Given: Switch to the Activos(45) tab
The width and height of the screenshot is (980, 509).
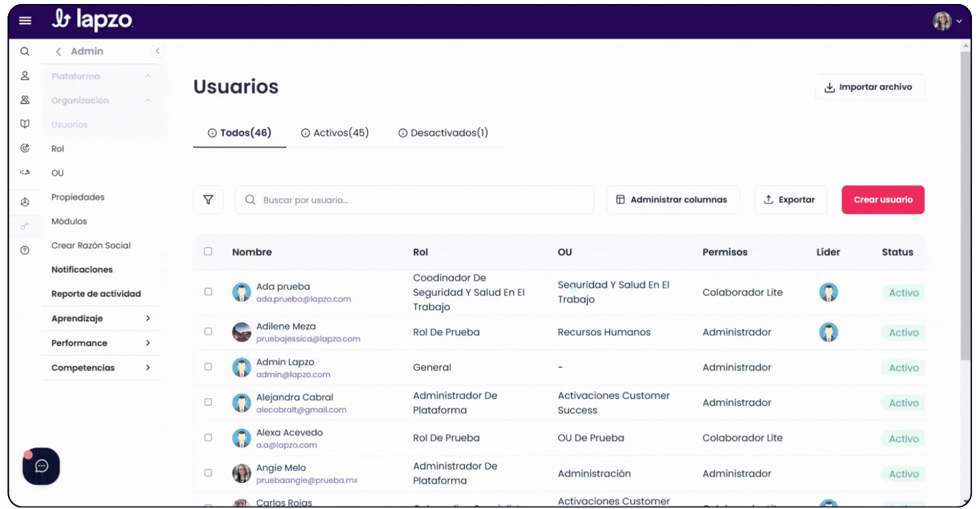Looking at the screenshot, I should [x=335, y=133].
